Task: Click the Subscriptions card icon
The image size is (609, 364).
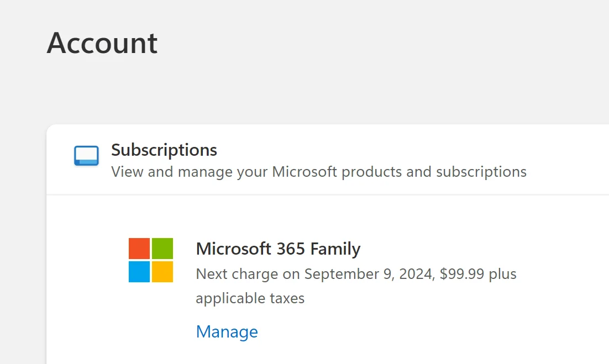Action: 86,156
